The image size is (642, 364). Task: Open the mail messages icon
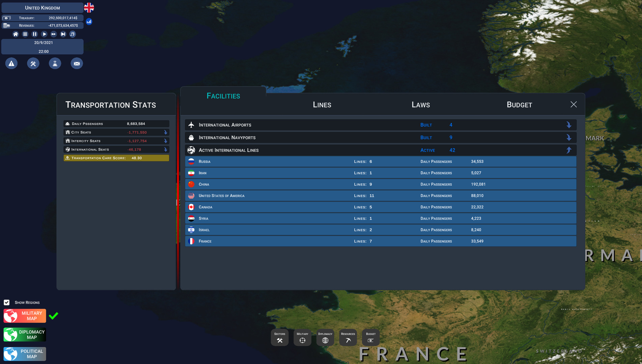click(77, 63)
